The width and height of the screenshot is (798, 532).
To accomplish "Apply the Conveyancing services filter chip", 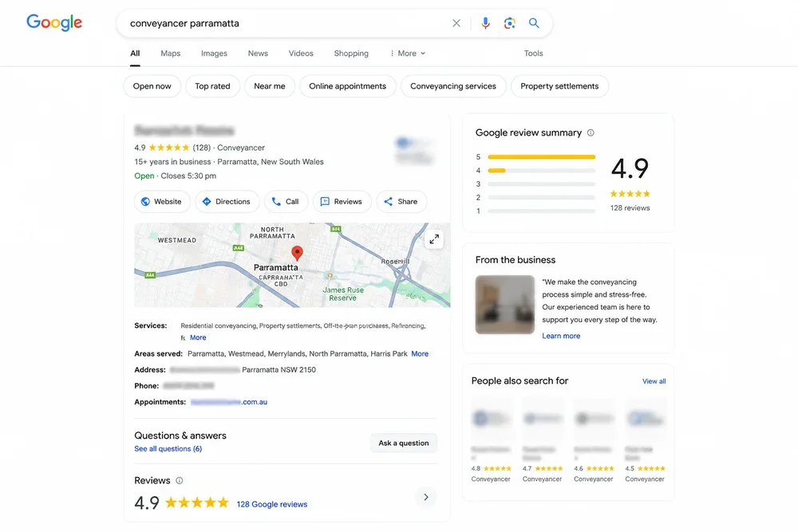I will pos(453,86).
